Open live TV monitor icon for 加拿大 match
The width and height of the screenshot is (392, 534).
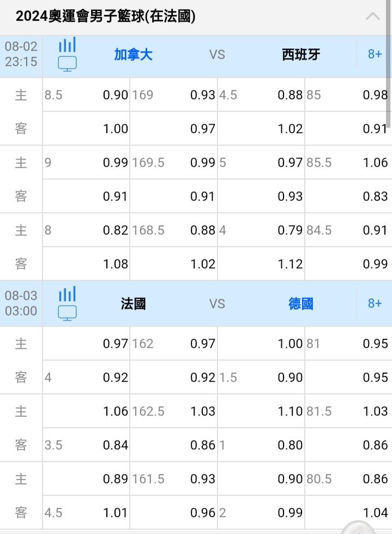click(x=68, y=64)
